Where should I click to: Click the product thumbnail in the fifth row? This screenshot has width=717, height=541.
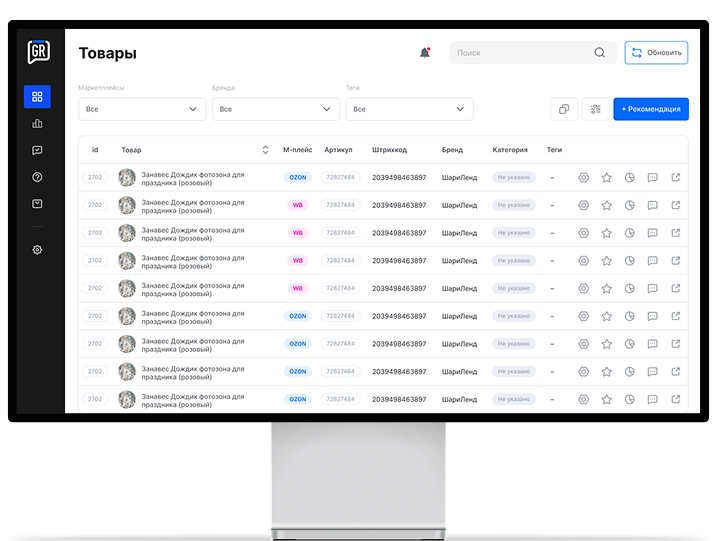click(127, 289)
